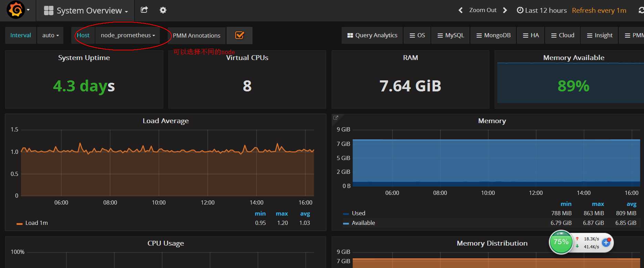Click the Load Average panel title
Screen dimensions: 644x268
click(166, 121)
